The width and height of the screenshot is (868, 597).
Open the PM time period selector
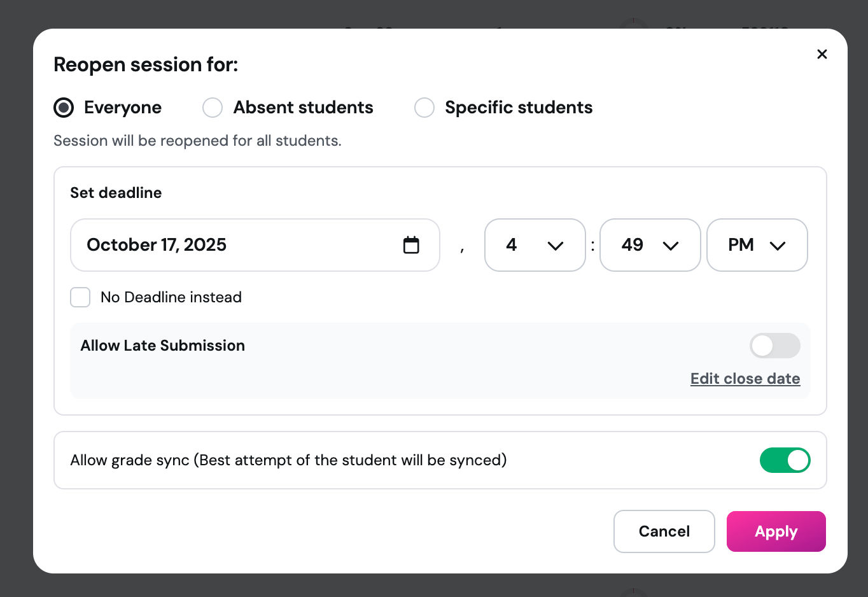pyautogui.click(x=757, y=245)
